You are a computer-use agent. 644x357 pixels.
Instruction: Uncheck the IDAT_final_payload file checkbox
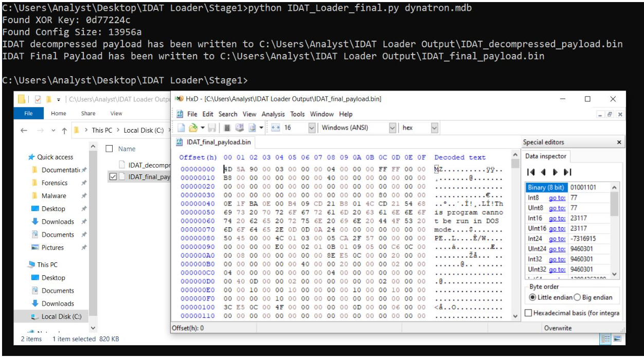[114, 177]
